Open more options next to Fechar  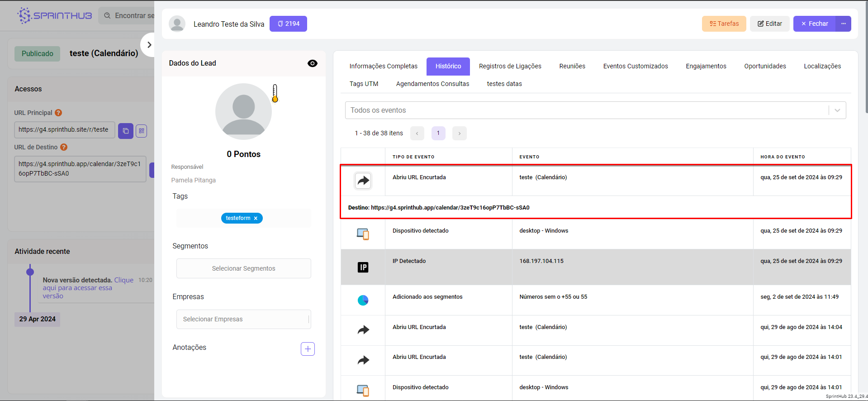[843, 24]
